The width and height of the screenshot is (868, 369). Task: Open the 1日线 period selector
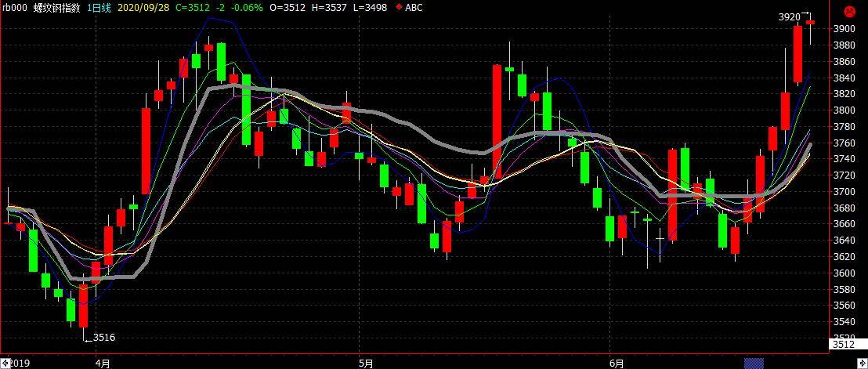(x=99, y=8)
